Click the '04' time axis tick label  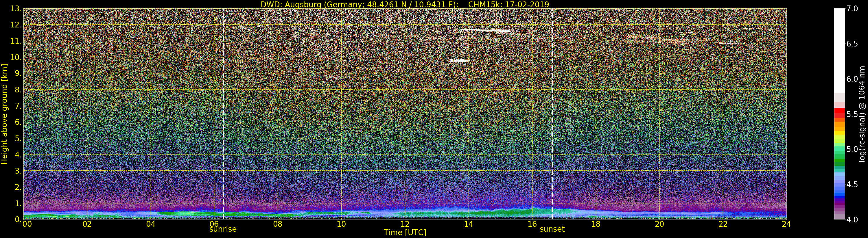click(151, 224)
